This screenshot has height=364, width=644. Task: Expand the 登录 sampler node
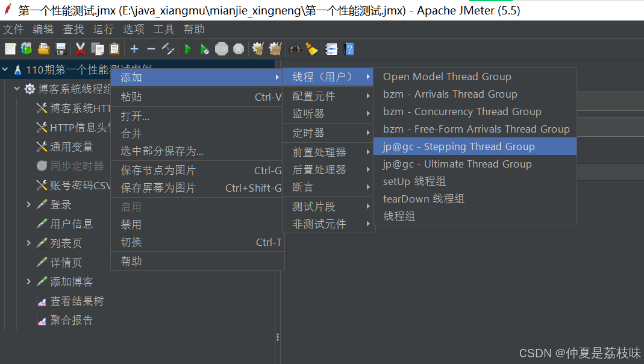tap(28, 204)
